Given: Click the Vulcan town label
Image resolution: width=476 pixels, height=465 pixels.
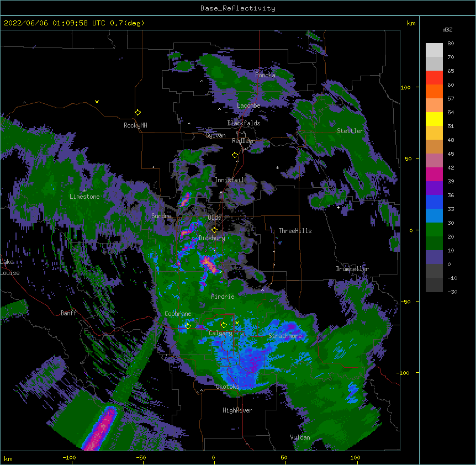Looking at the screenshot, I should (x=300, y=437).
